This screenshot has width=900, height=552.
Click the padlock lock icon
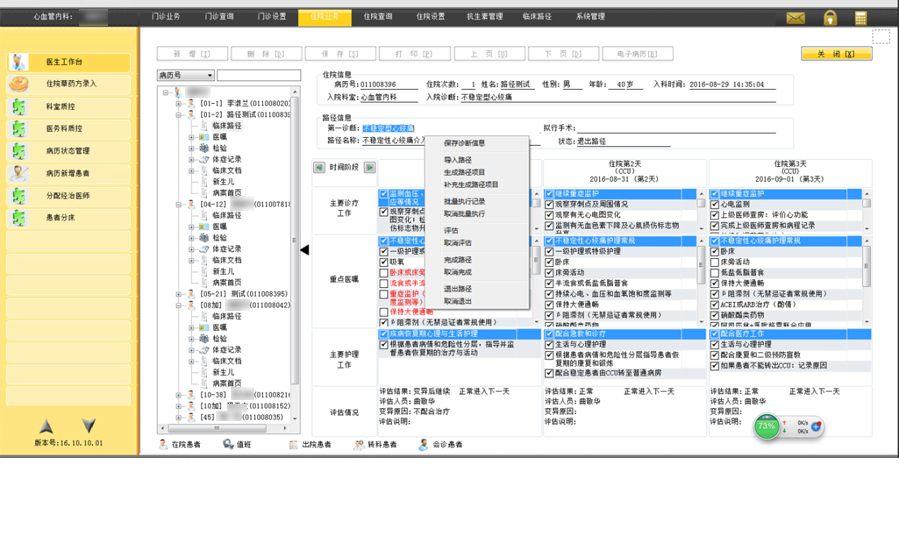830,18
